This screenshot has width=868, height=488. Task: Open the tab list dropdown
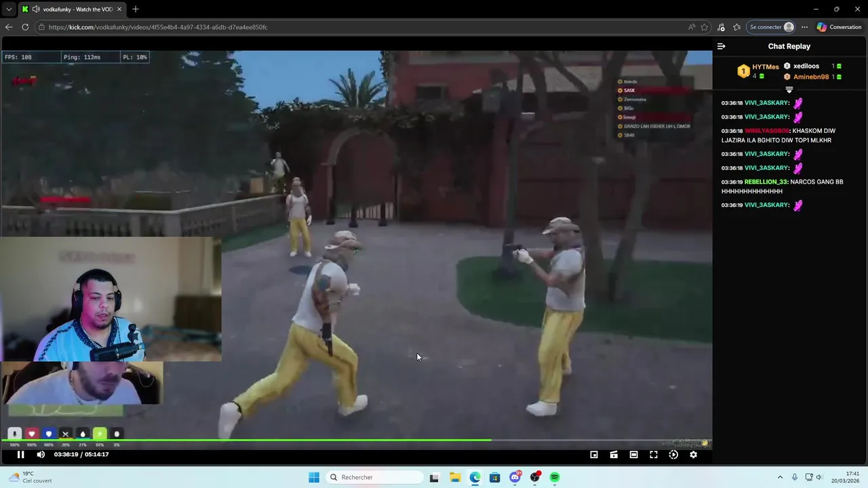point(9,9)
